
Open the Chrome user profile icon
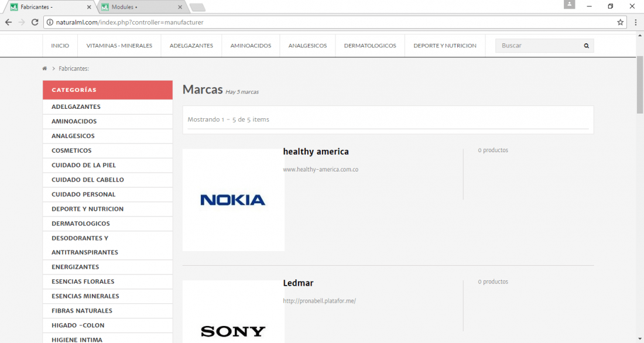(569, 5)
